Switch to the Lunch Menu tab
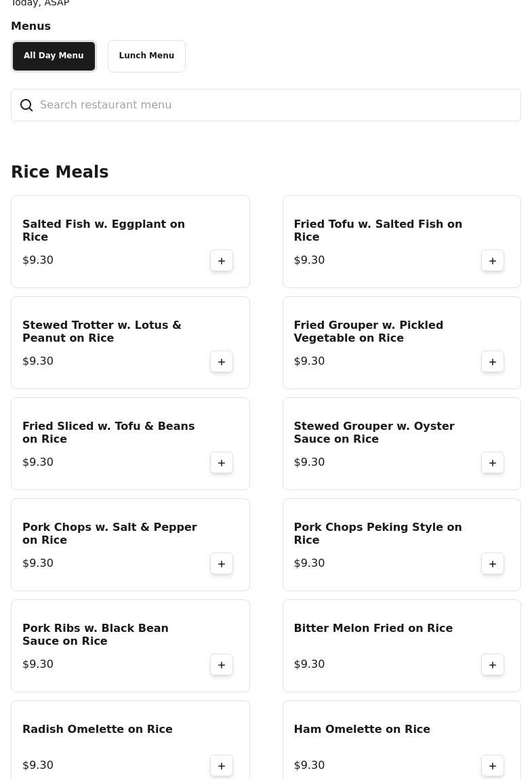The width and height of the screenshot is (532, 779). pyautogui.click(x=146, y=56)
